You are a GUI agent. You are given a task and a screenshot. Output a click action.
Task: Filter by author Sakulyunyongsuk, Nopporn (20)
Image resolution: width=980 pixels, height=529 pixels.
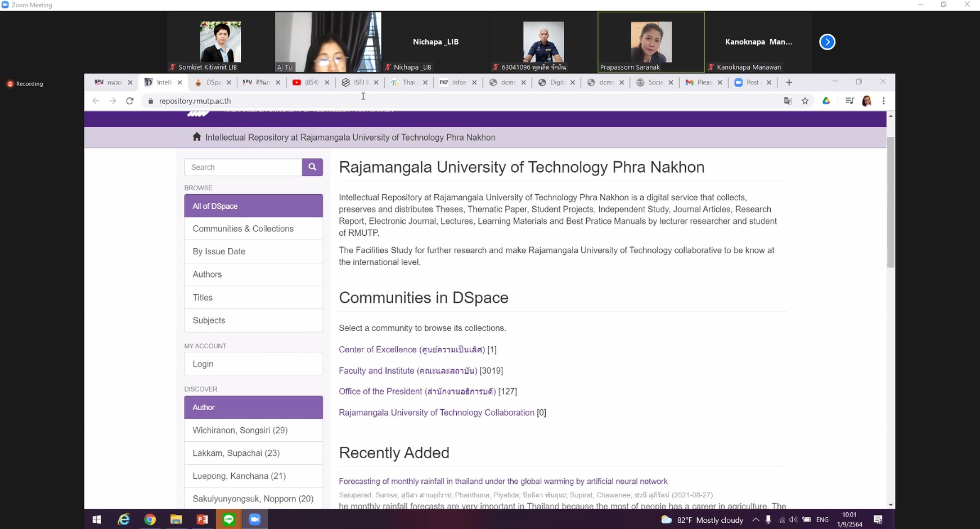[x=254, y=499]
